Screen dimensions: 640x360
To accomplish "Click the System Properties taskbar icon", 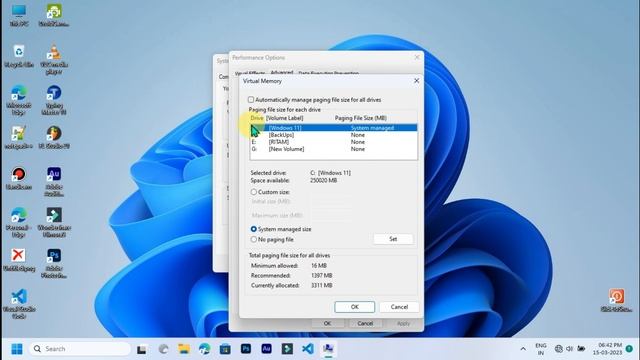I will (328, 349).
